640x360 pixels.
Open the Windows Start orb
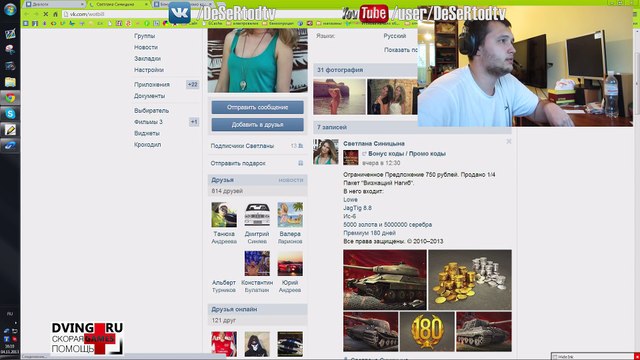point(10,9)
